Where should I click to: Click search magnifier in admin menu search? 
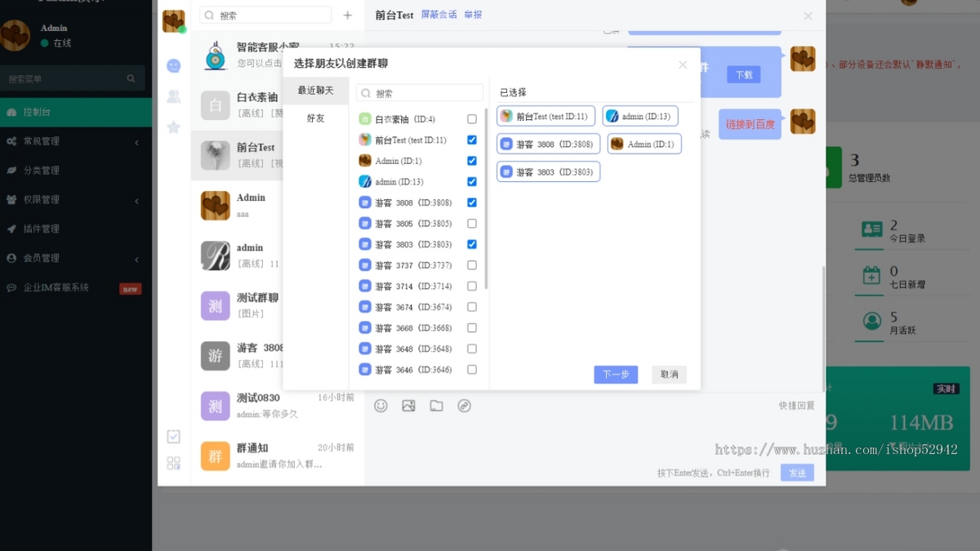point(131,78)
